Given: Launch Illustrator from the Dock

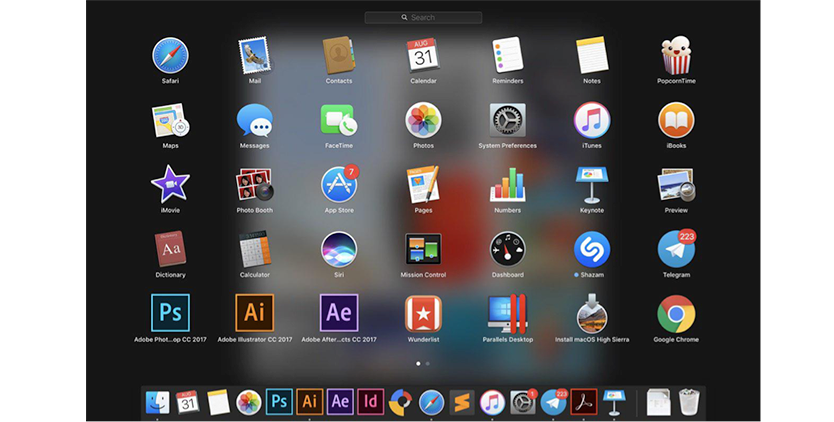Looking at the screenshot, I should 310,402.
